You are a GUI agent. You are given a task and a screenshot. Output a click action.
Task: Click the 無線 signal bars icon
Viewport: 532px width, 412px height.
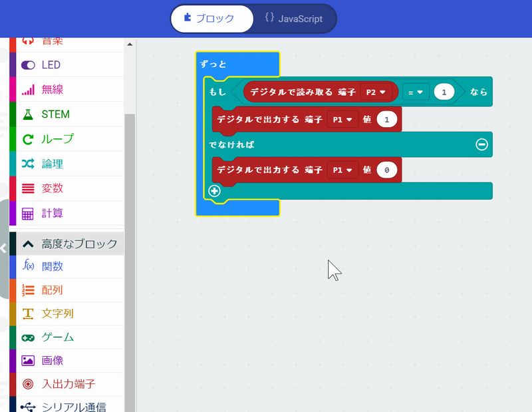[x=28, y=90]
